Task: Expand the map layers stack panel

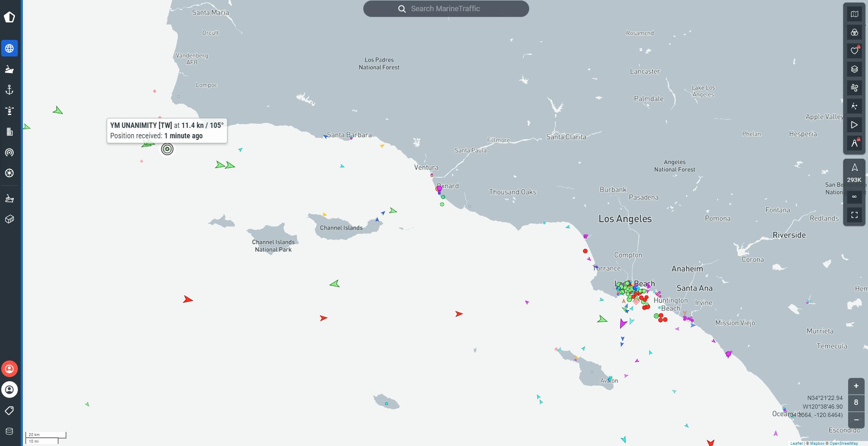Action: click(854, 69)
